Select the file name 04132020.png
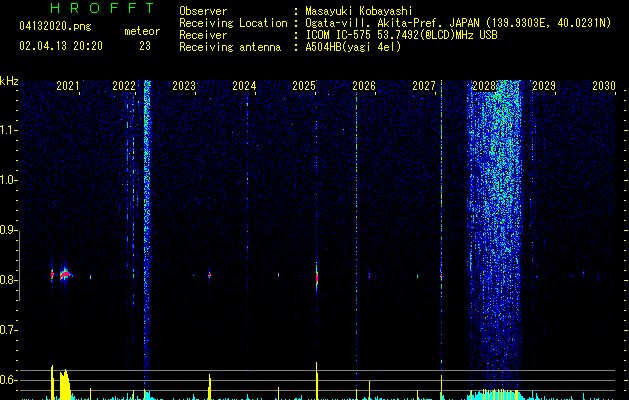629x400 pixels. click(x=55, y=27)
